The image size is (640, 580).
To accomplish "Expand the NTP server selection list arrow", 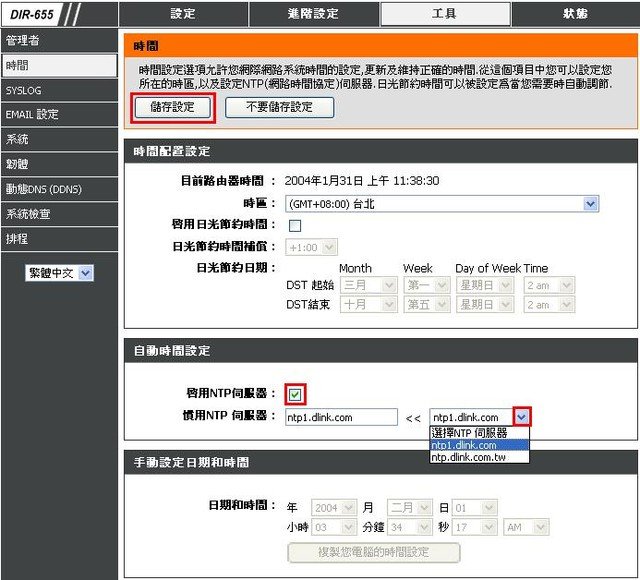I will click(x=522, y=416).
